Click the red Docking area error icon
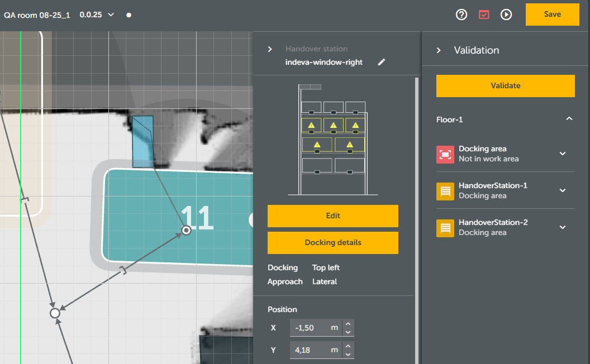The image size is (590, 364). coord(445,154)
